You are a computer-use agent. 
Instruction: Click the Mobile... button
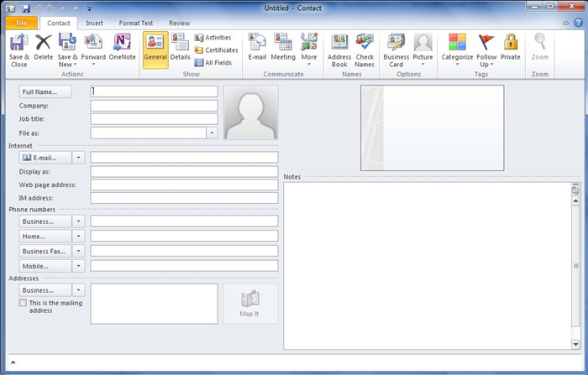click(x=45, y=266)
